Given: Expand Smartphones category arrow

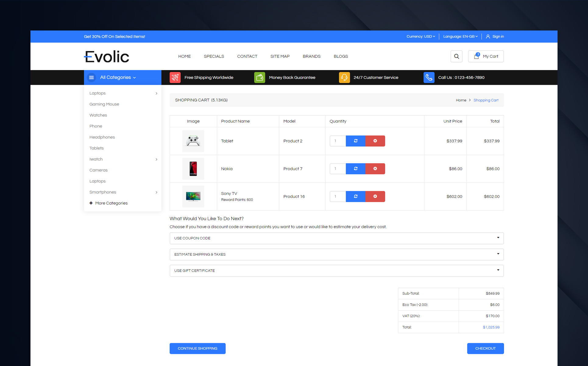Looking at the screenshot, I should pyautogui.click(x=156, y=192).
